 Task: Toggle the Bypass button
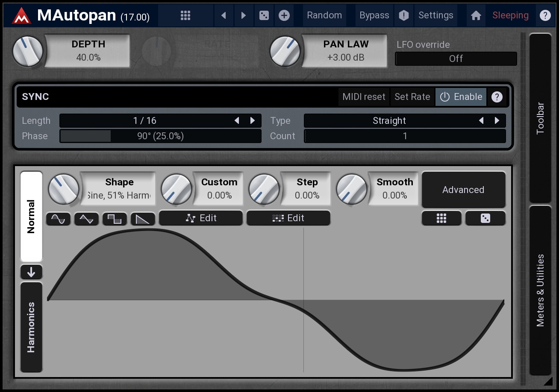[x=374, y=15]
